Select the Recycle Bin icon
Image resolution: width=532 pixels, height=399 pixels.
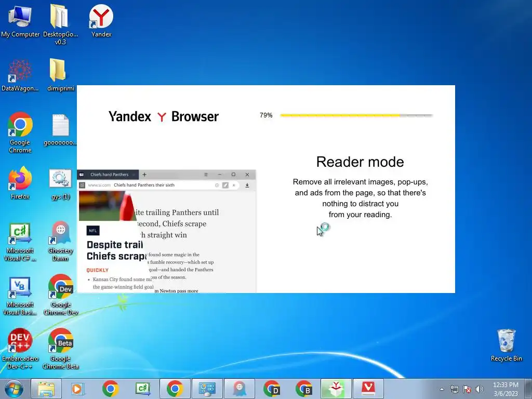[x=506, y=345]
